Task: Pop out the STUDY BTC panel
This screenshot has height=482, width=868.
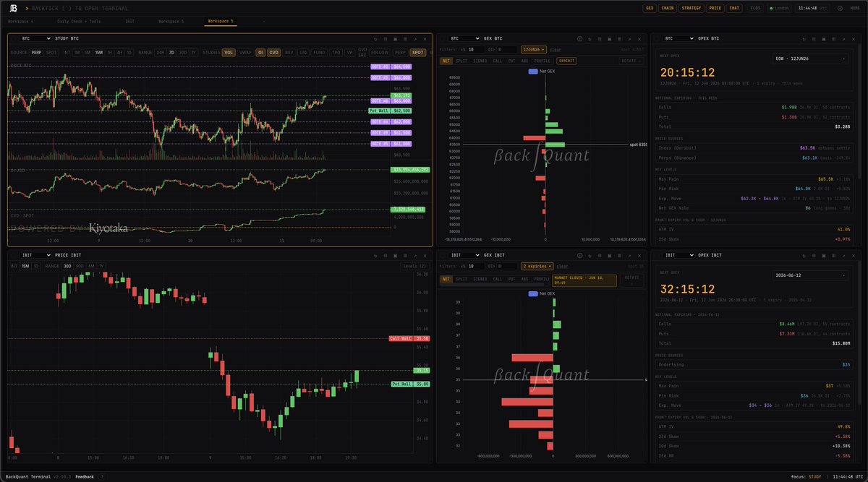Action: coord(415,39)
